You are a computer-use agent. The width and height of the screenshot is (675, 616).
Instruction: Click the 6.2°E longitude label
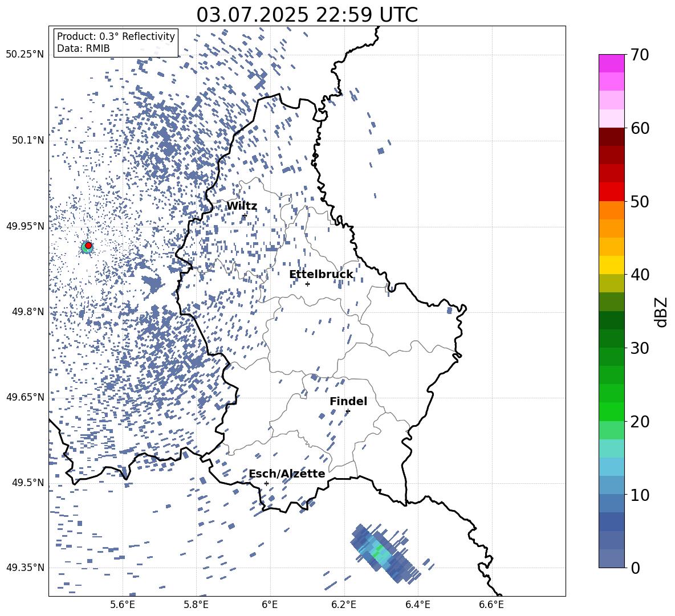tap(344, 605)
